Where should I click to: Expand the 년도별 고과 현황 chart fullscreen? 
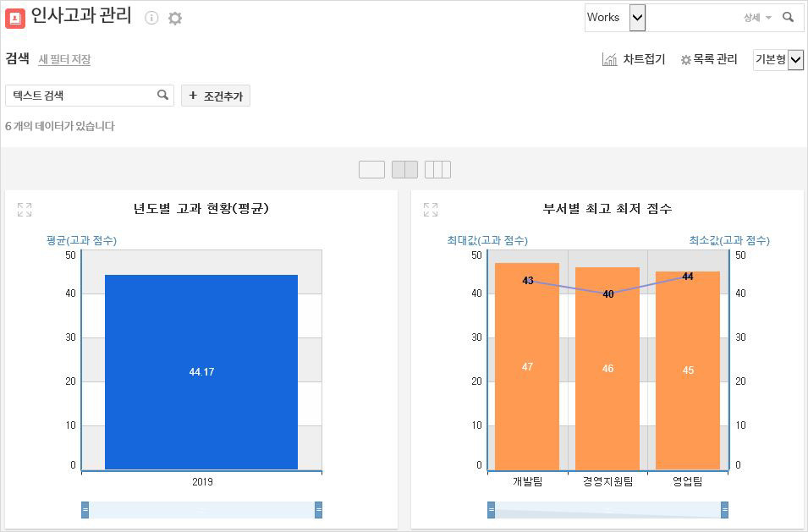(x=25, y=210)
